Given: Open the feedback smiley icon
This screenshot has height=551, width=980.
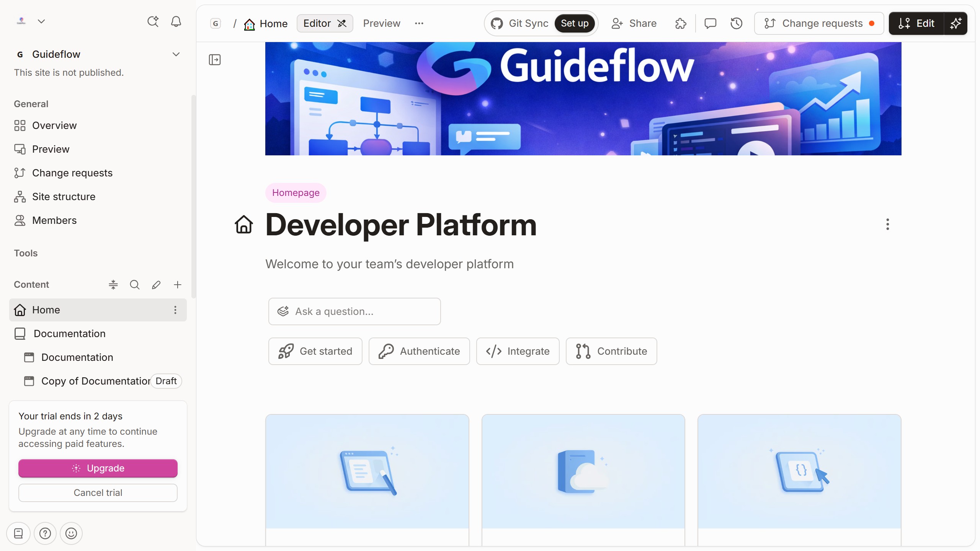Looking at the screenshot, I should tap(71, 533).
